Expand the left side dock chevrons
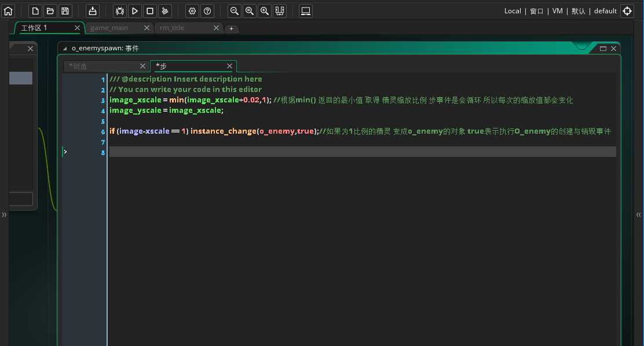This screenshot has height=346, width=644. 3,215
